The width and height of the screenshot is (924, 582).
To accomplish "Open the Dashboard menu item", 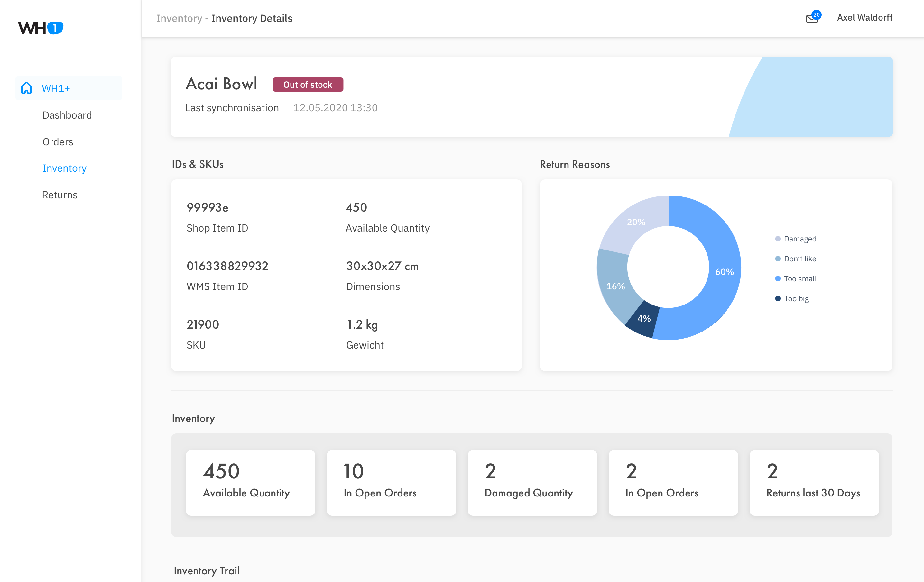I will pos(67,115).
